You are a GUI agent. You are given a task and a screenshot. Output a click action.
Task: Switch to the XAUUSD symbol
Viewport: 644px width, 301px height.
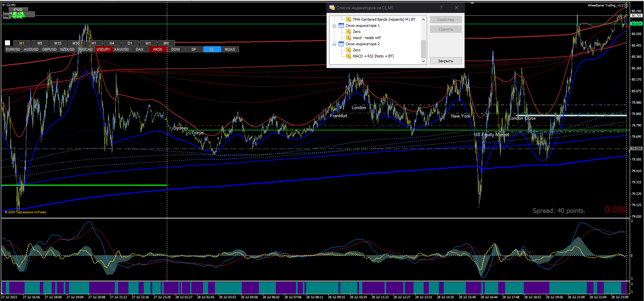pos(121,49)
